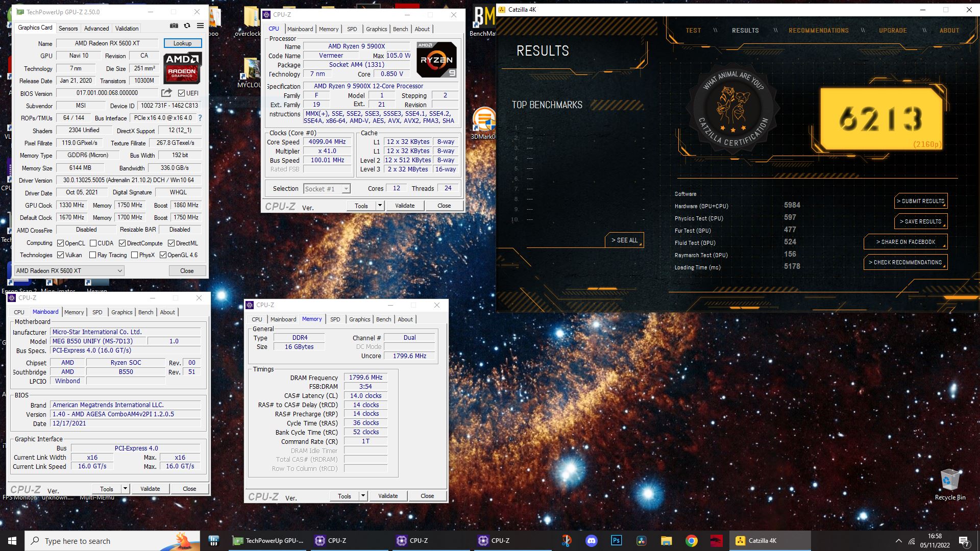Toggle the Ray Tracing checkbox
Image resolution: width=980 pixels, height=551 pixels.
(x=92, y=255)
